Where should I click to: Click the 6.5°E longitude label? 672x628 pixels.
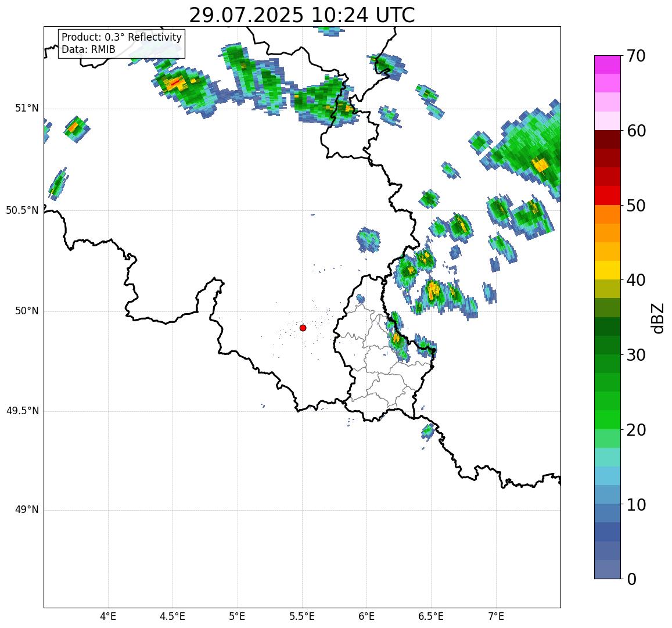(x=431, y=616)
